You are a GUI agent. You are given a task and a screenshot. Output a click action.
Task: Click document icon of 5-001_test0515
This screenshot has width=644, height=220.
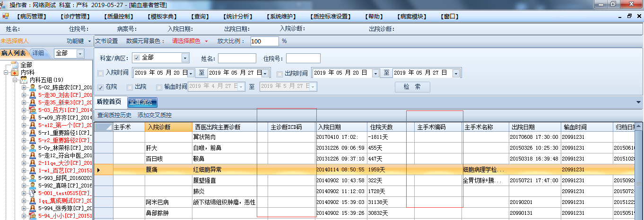[33, 193]
